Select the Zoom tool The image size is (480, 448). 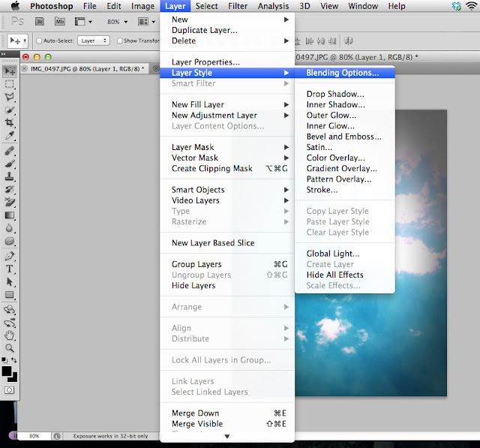[10, 348]
